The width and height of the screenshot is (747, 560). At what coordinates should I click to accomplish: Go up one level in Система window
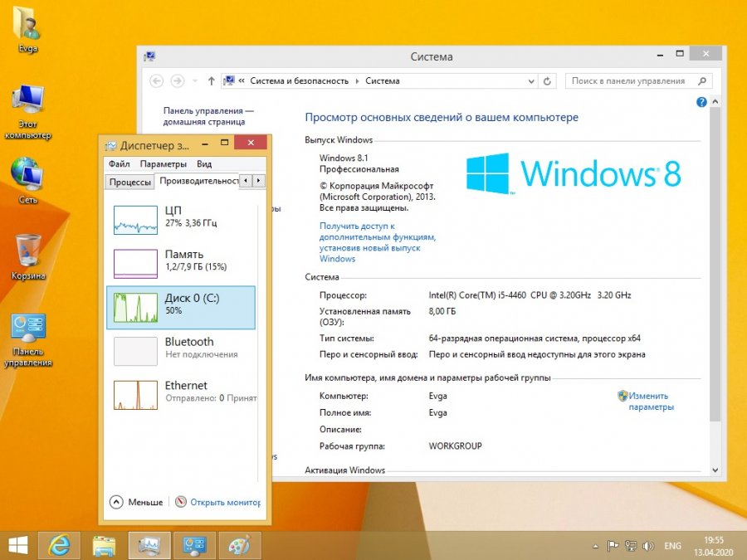pyautogui.click(x=211, y=81)
